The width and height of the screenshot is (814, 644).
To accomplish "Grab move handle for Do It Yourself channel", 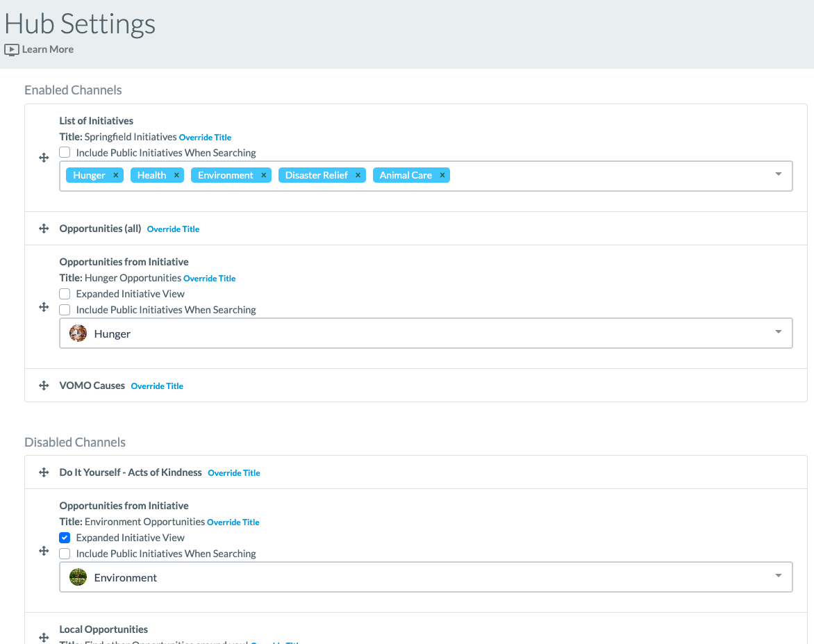I will pos(44,472).
